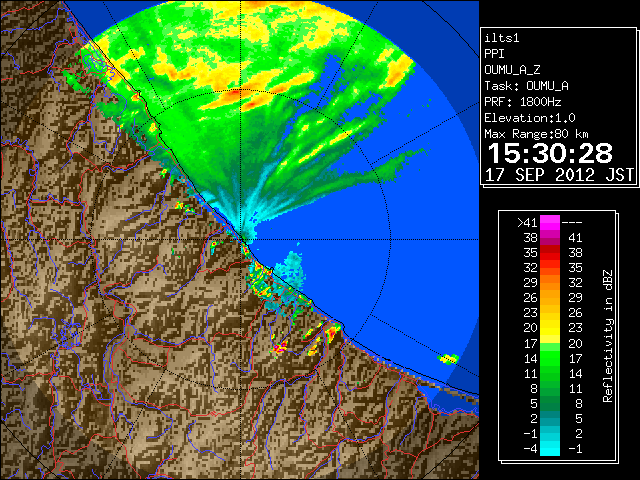Click the vertical "Reflectivity in dBZ" label
The height and width of the screenshot is (480, 640).
point(607,336)
